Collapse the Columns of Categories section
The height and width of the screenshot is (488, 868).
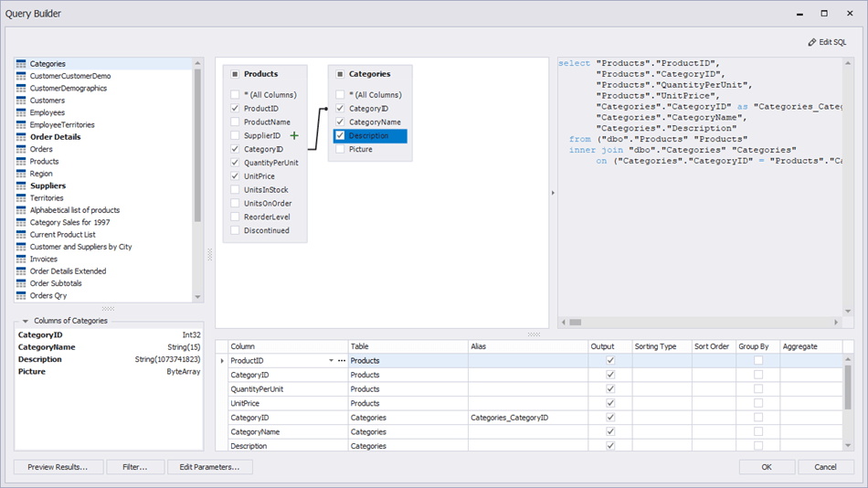tap(25, 321)
